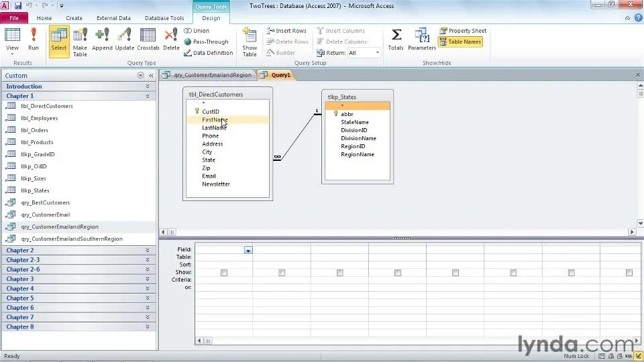Open the Custom navigation pane menu arrow
This screenshot has height=362, width=644.
pos(140,76)
